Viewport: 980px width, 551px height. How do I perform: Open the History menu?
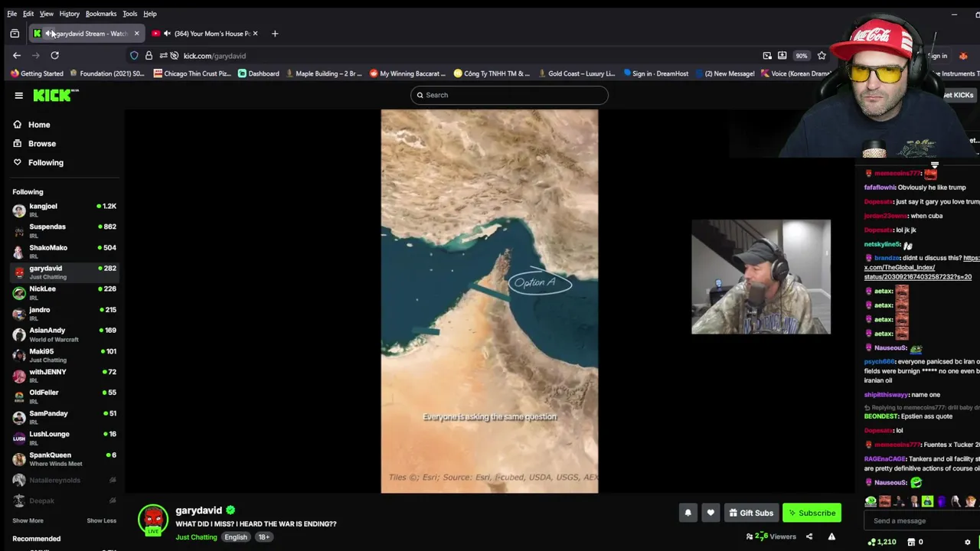pos(69,14)
